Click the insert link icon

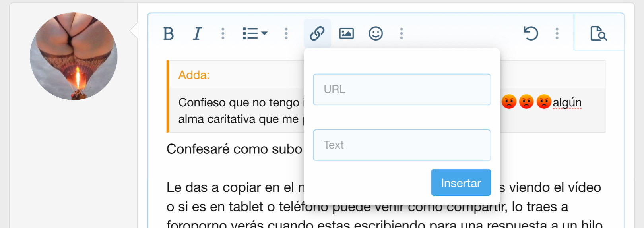point(317,34)
